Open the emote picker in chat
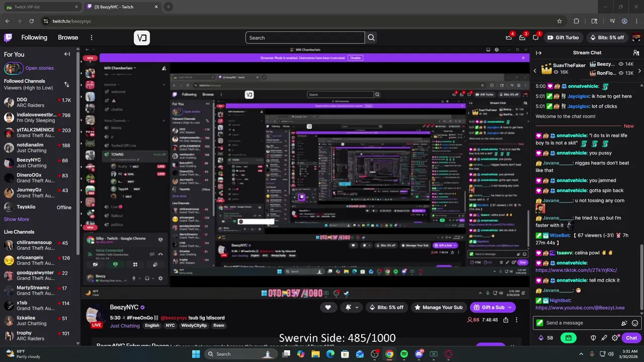The image size is (644, 362). click(635, 323)
